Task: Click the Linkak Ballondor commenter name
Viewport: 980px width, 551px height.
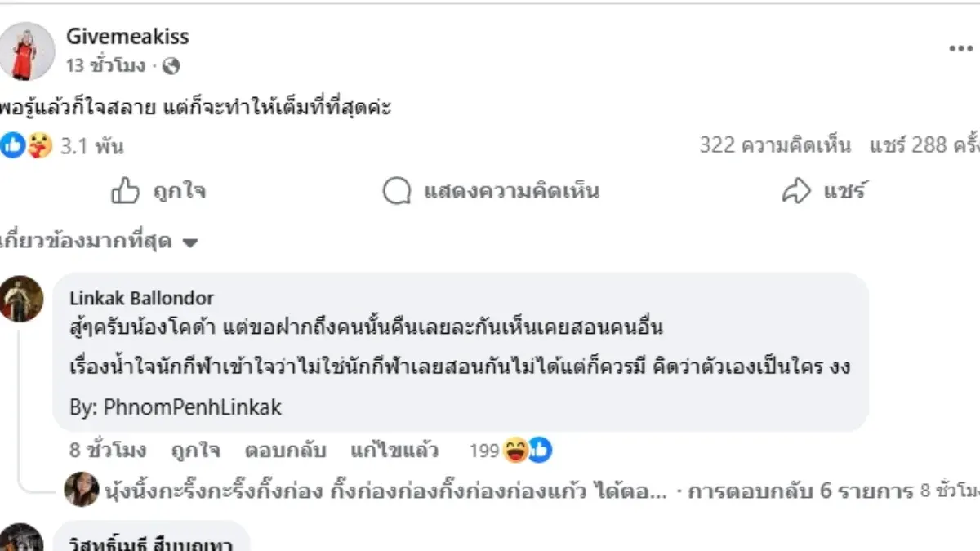Action: pos(141,299)
